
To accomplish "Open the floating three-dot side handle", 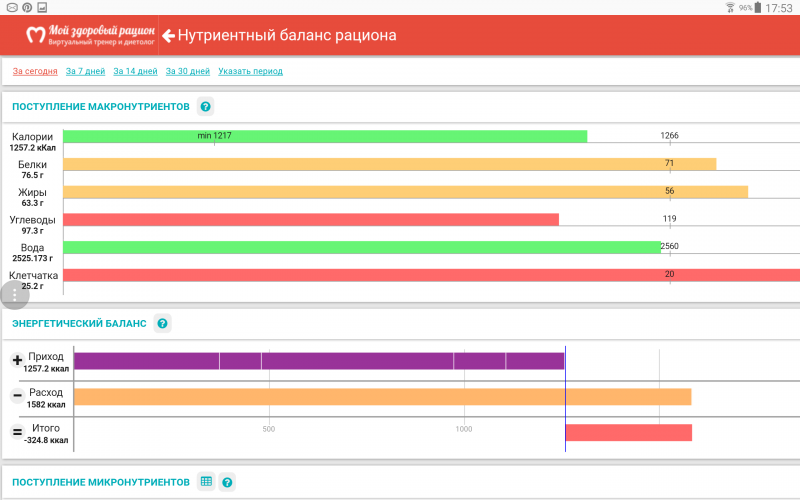I will point(14,295).
